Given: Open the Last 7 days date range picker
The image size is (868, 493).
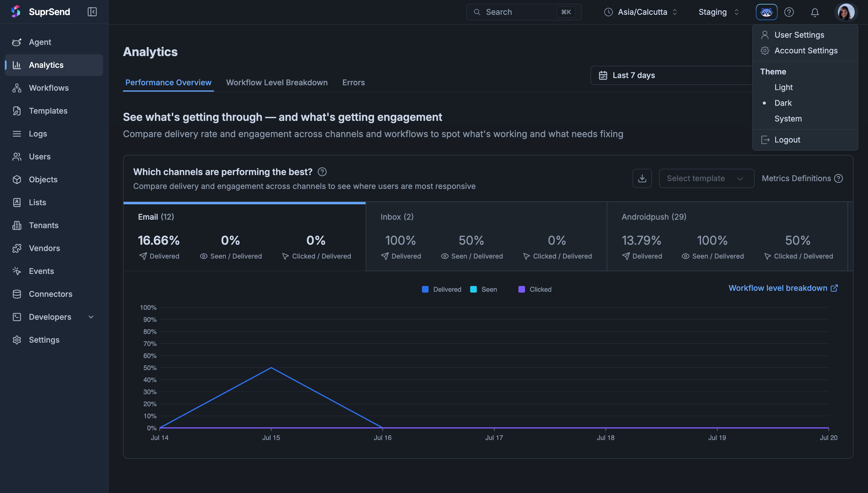Looking at the screenshot, I should point(672,75).
